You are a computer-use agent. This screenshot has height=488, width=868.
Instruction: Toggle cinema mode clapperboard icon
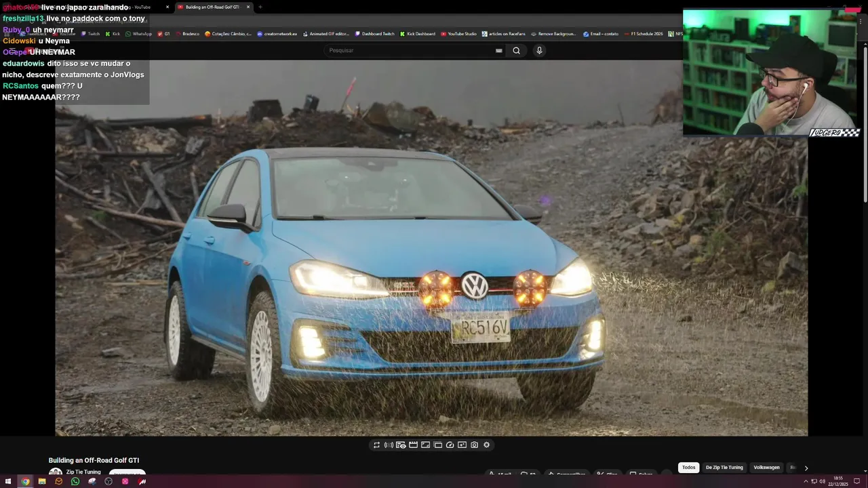(413, 445)
